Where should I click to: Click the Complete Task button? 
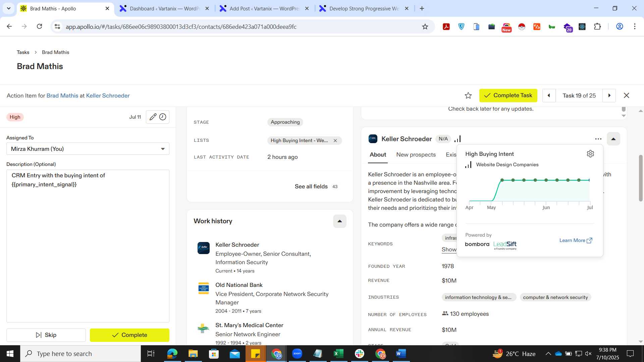tap(508, 96)
